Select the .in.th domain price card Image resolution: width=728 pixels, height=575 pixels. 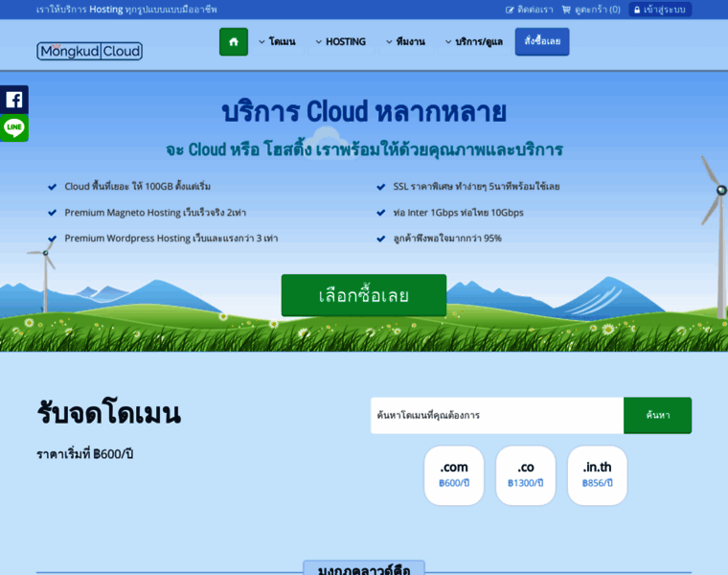pyautogui.click(x=597, y=475)
